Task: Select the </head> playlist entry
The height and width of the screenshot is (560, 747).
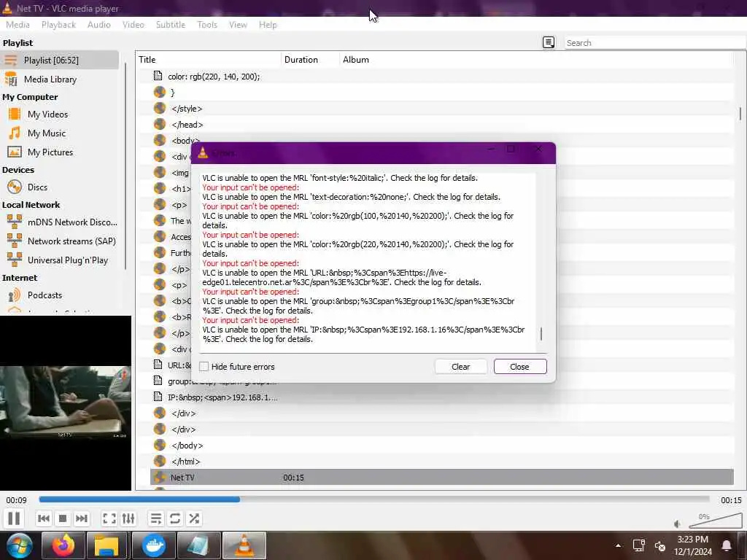Action: [x=187, y=125]
